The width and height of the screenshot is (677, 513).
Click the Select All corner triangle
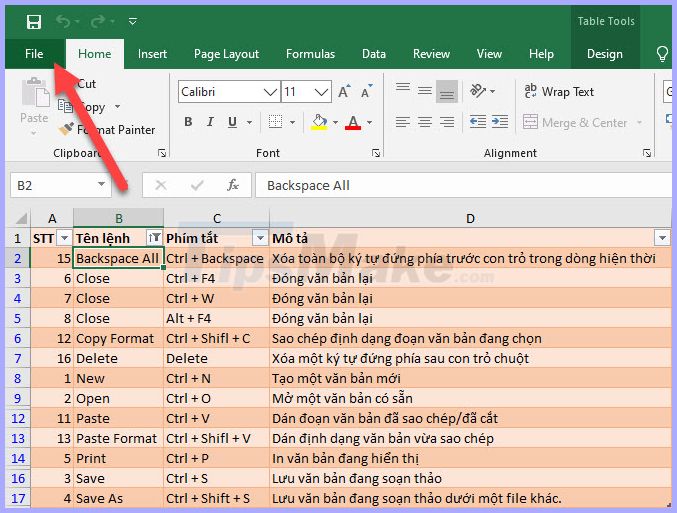tap(21, 218)
